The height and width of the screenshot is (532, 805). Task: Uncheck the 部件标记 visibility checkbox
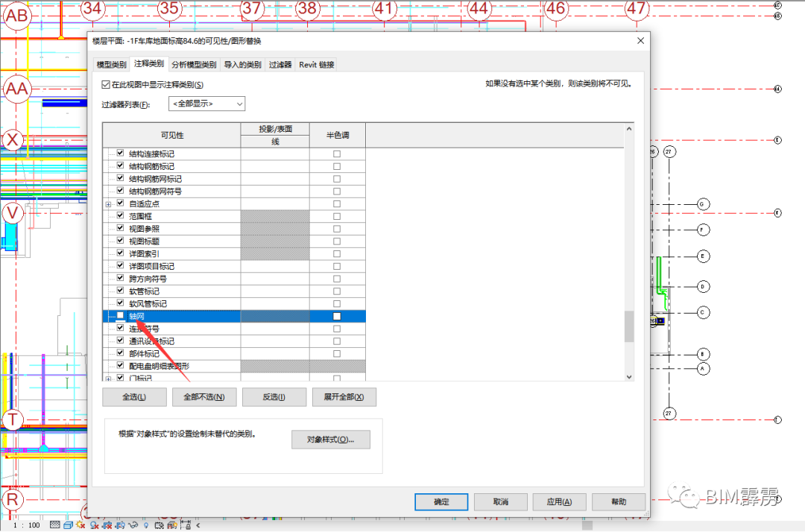120,353
